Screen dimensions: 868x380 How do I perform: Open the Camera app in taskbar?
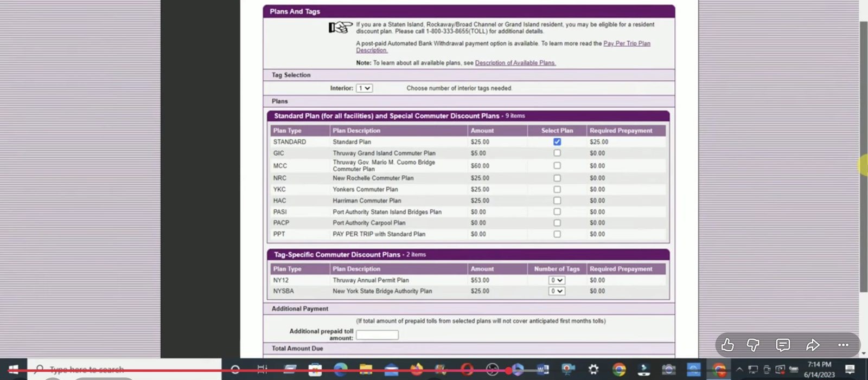(x=669, y=370)
